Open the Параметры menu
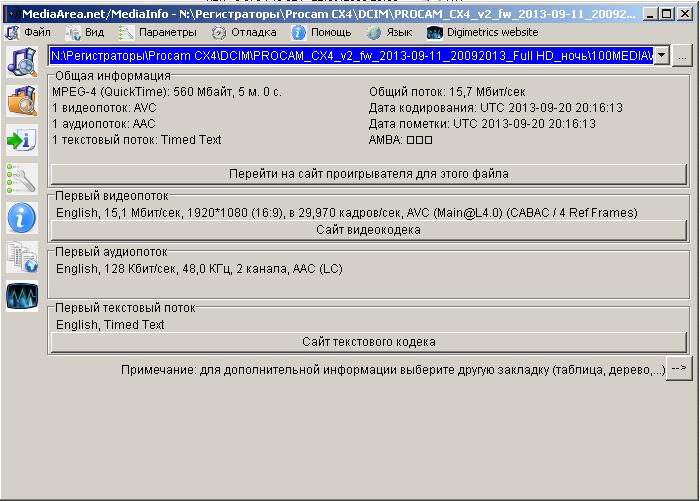Screen dimensions: 700x501 [158, 32]
